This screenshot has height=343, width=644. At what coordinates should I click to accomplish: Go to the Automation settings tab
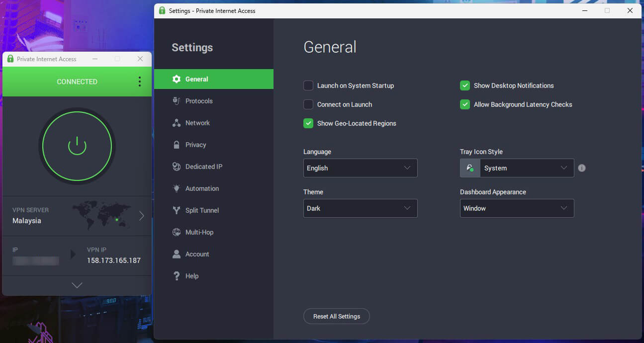(x=214, y=188)
